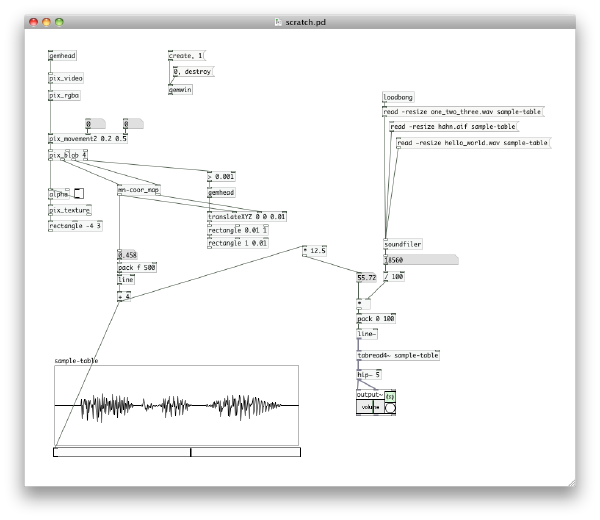Click the '0, destroy' message box

point(193,72)
